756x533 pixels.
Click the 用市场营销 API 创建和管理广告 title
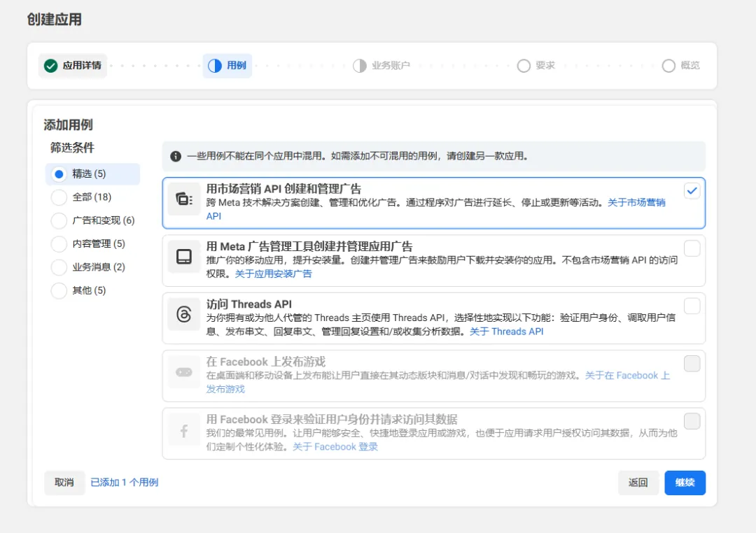click(x=283, y=189)
